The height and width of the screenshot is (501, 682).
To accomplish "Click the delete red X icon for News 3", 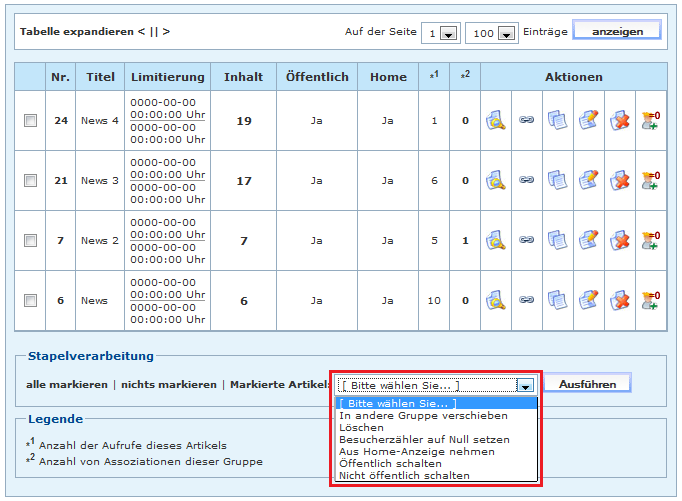I will 620,181.
